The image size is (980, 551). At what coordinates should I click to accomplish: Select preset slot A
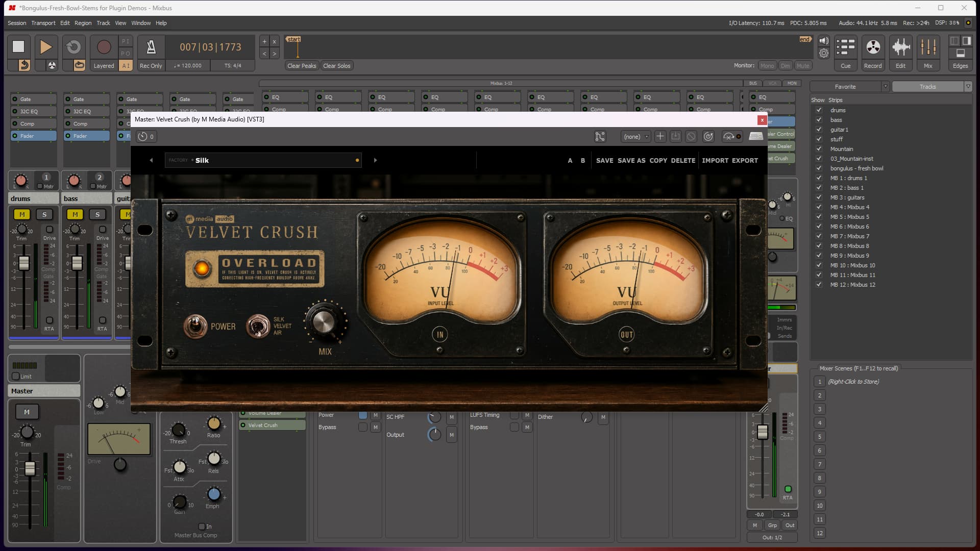(570, 160)
